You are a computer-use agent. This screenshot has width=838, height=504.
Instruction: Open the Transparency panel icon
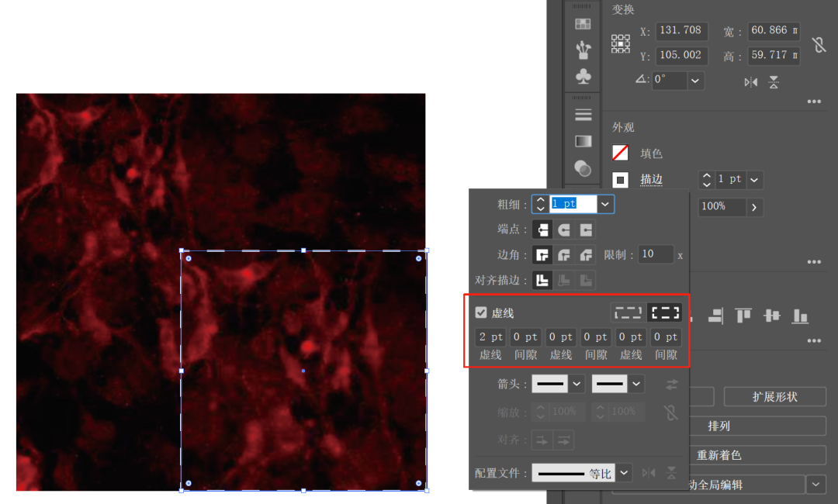[x=583, y=167]
